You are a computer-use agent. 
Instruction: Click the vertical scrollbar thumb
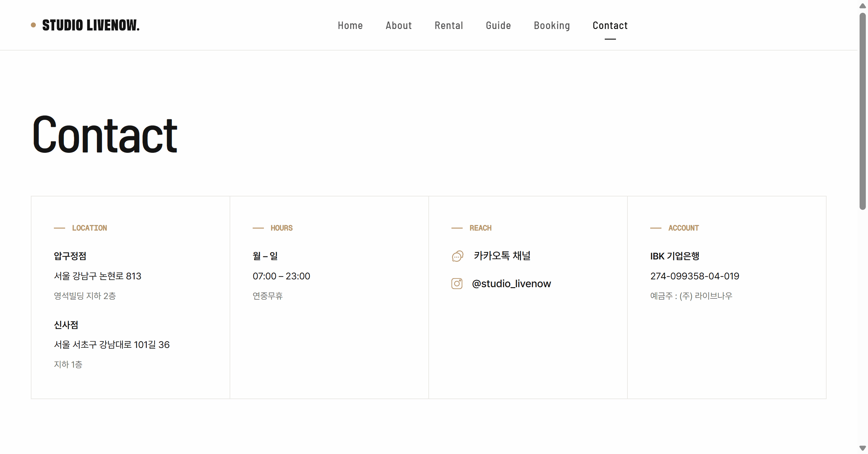point(862,111)
